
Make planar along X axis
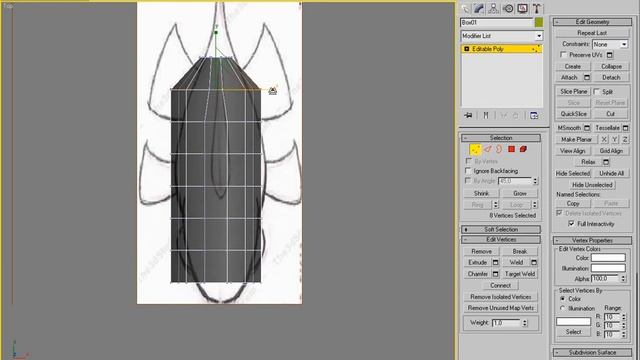[x=604, y=140]
